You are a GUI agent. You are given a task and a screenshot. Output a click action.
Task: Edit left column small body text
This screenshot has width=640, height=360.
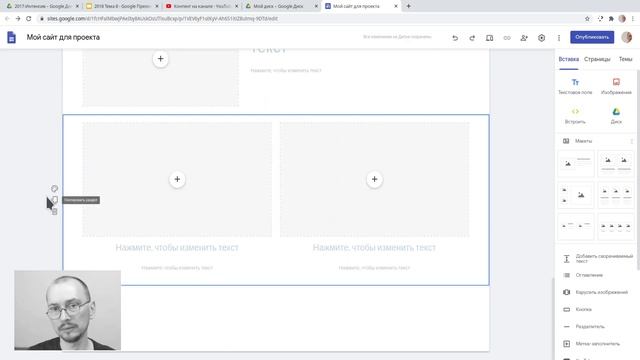click(177, 268)
